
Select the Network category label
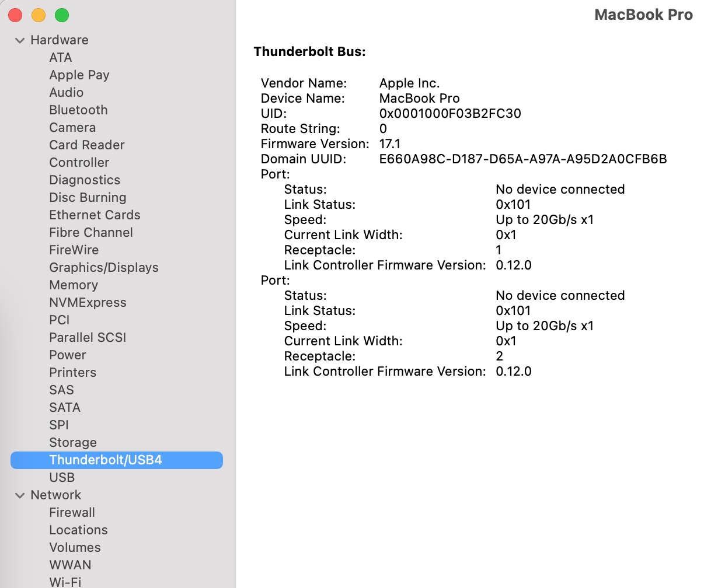point(56,495)
